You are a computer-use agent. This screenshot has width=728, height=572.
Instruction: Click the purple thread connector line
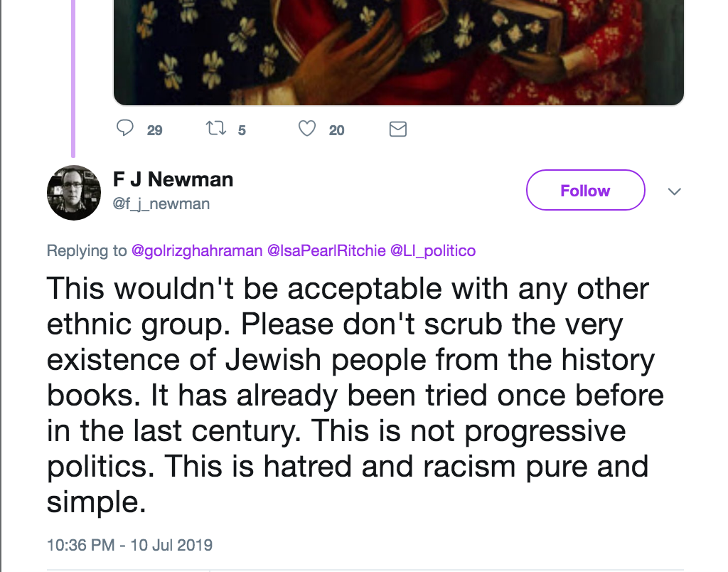tap(73, 78)
